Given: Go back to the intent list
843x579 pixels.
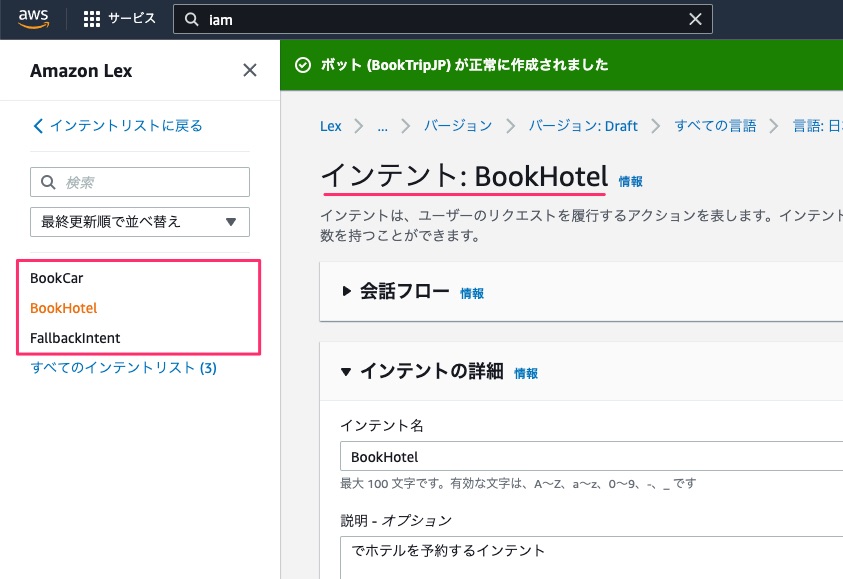Looking at the screenshot, I should click(x=118, y=126).
